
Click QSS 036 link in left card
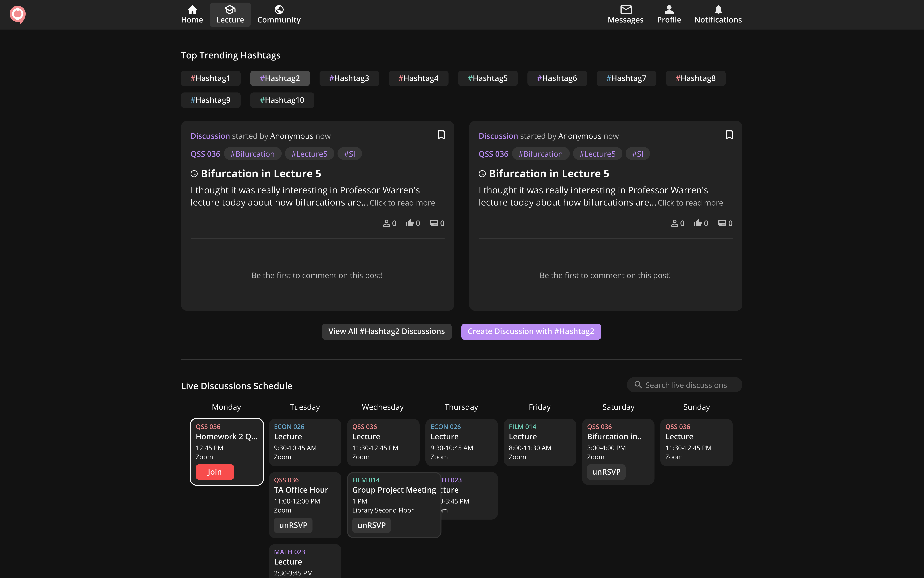coord(205,154)
